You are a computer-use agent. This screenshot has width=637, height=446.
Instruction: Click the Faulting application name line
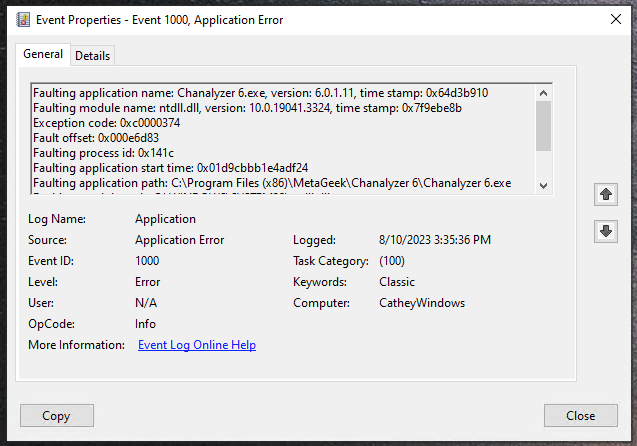pos(260,93)
